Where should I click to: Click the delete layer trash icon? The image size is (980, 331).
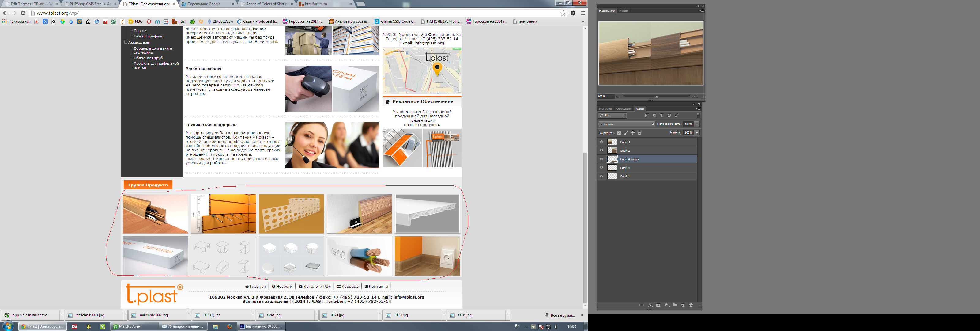tap(691, 306)
